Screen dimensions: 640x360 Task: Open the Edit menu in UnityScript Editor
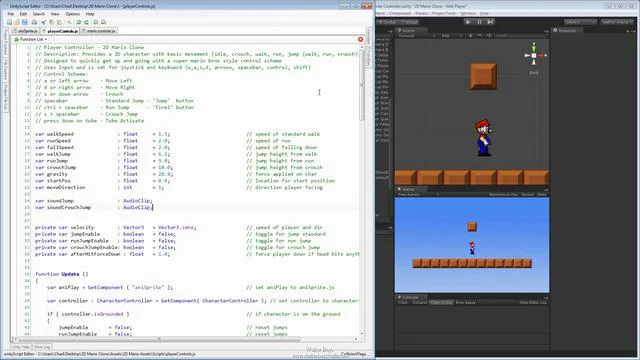(23, 14)
